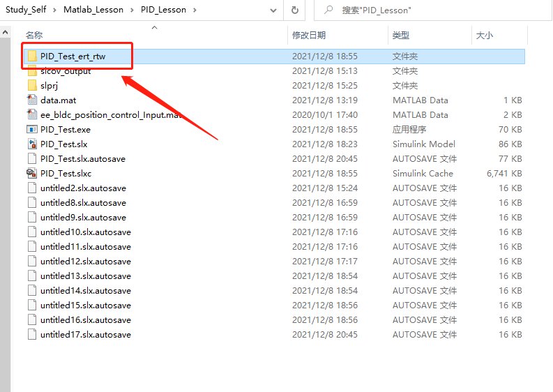Click the search magnifier icon
Viewport: 553px width, 392px height.
(x=328, y=10)
